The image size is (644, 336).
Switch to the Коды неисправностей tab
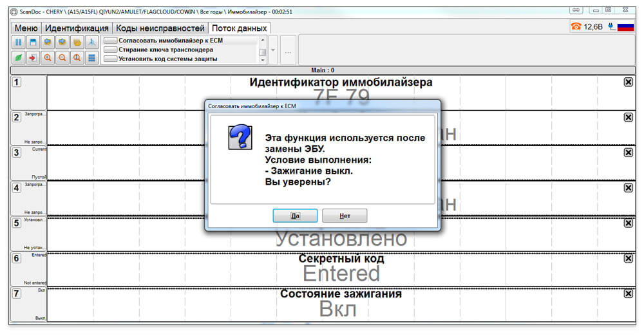tap(160, 28)
